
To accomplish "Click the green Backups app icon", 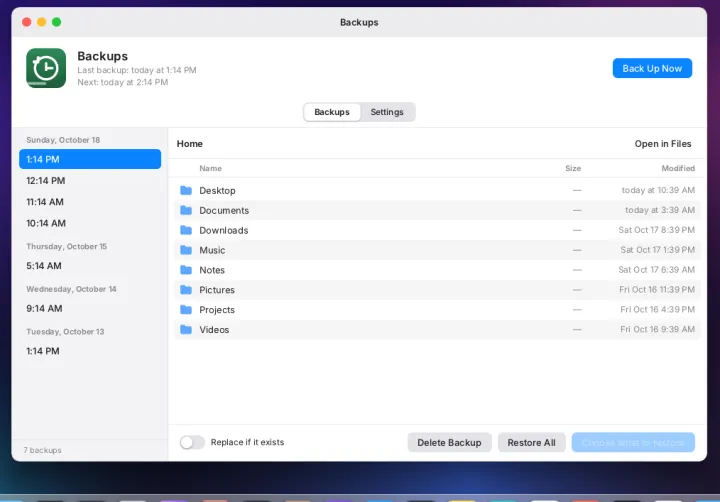I will point(46,68).
